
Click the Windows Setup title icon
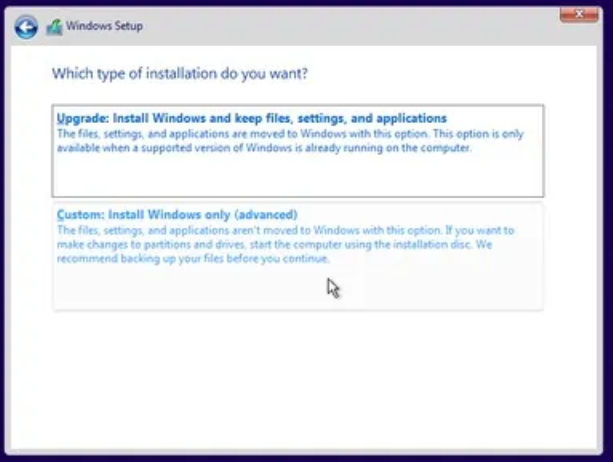54,27
